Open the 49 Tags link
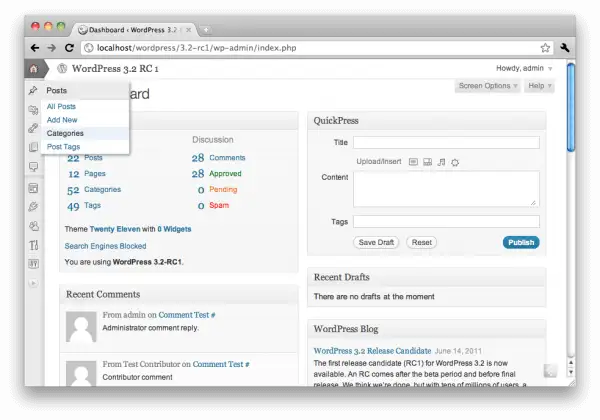 92,205
